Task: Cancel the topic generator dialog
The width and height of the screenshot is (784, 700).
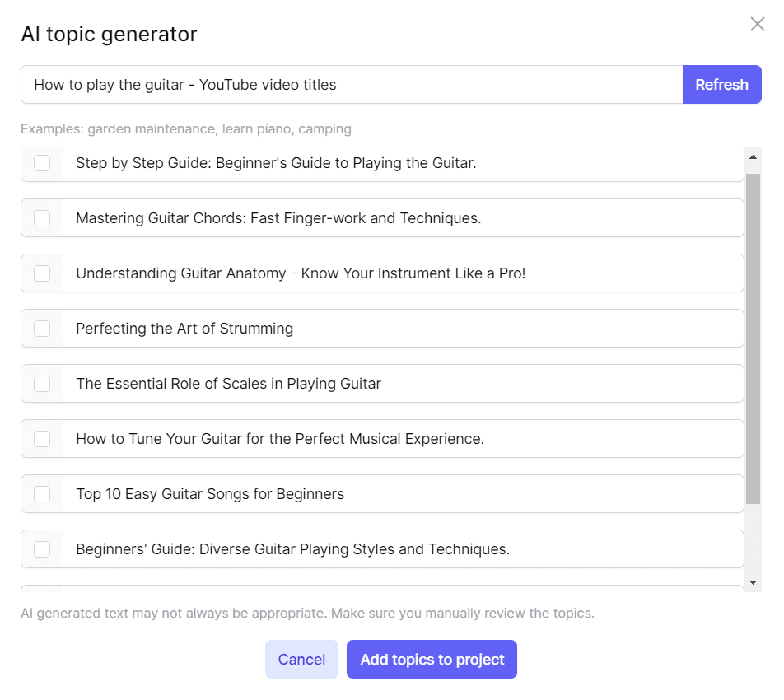Action: 301,660
